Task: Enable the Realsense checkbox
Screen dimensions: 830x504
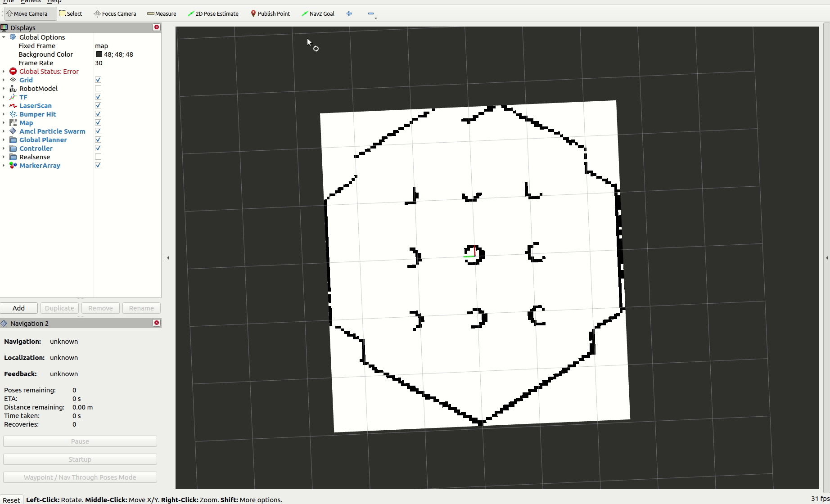Action: point(98,157)
